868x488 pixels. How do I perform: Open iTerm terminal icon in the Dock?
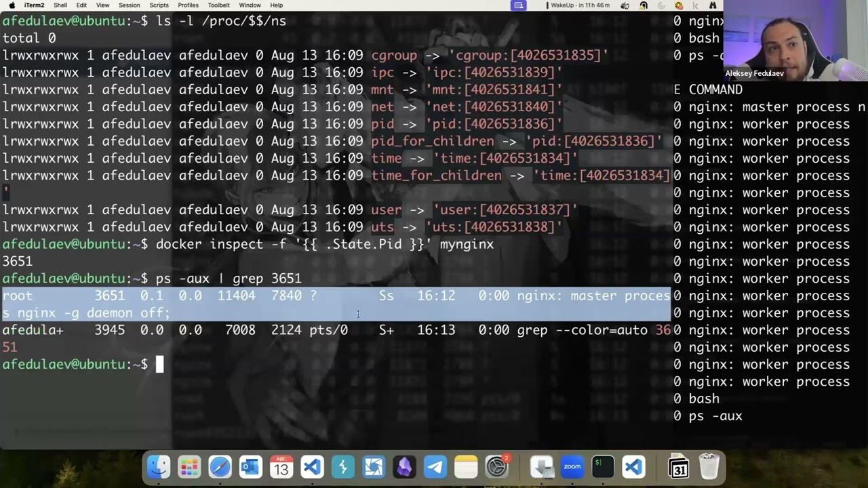click(603, 467)
